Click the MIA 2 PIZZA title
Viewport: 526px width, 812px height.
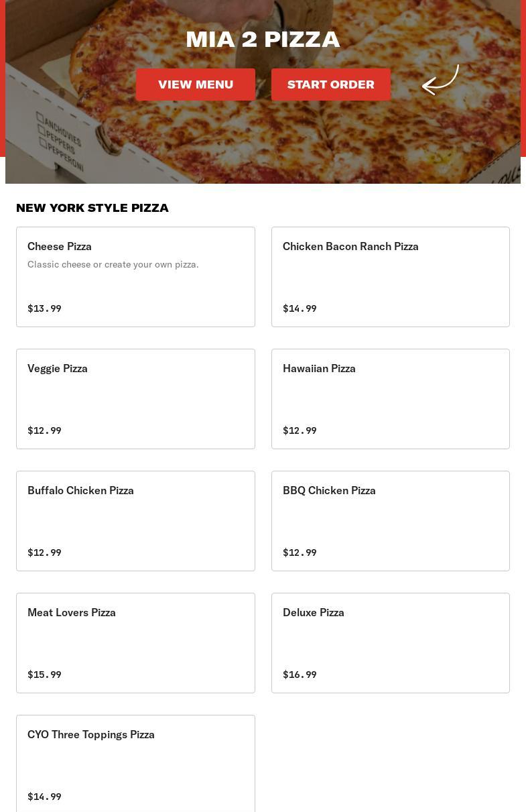coord(263,40)
